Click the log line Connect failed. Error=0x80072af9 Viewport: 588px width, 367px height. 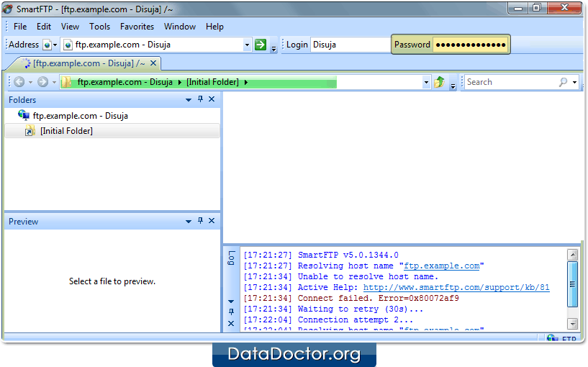[351, 299]
